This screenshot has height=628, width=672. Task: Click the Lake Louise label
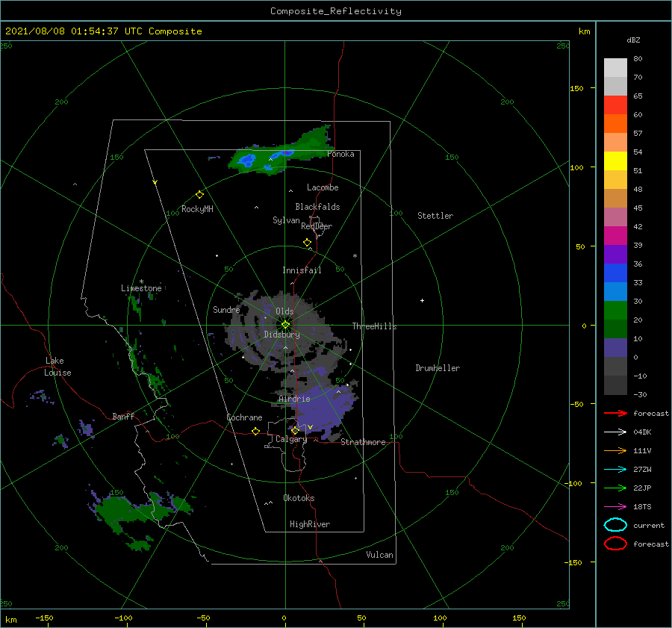coord(57,367)
